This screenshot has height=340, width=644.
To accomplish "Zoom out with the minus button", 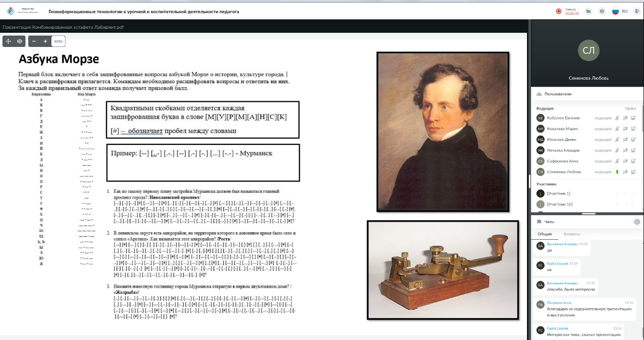I will (x=34, y=42).
